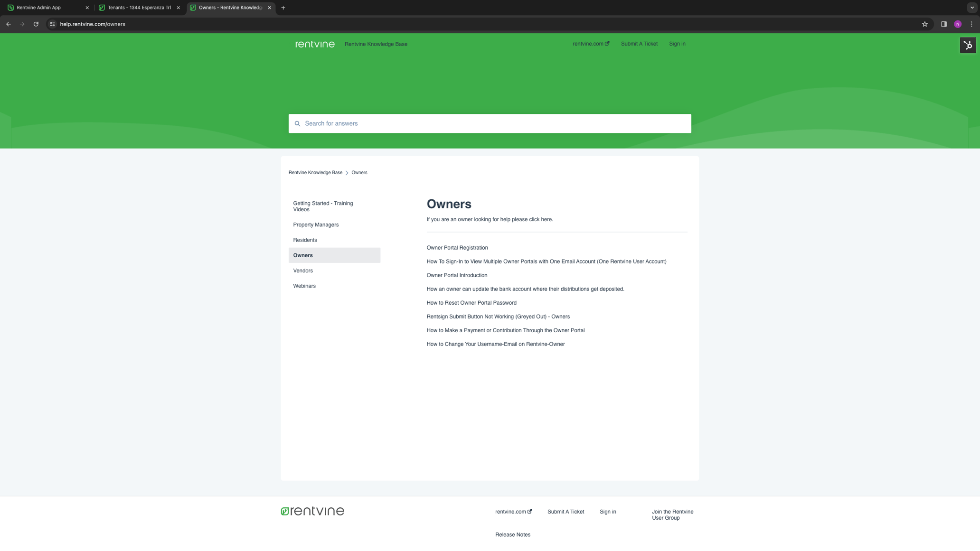Expand the tab search dropdown arrow
This screenshot has height=551, width=980.
[x=972, y=8]
